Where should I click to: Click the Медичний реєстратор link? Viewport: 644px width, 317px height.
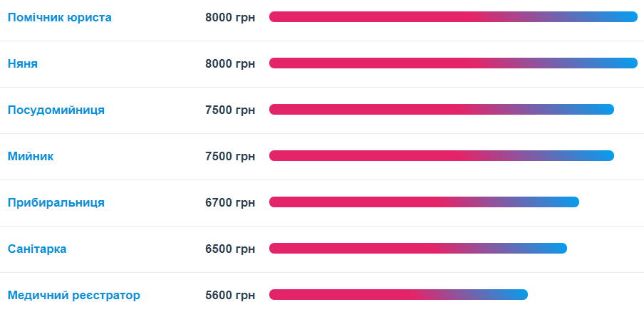(74, 295)
